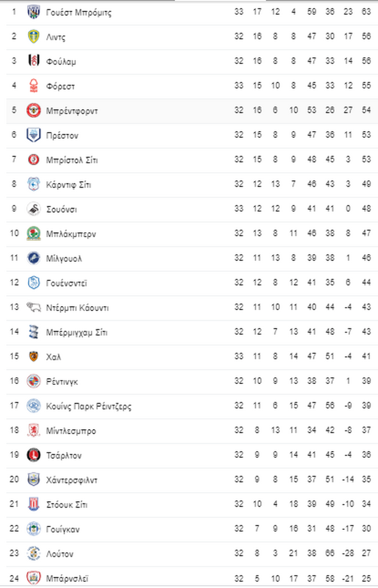Viewport: 378px width, 588px height.
Task: Select the Μπάρνσλεϊ row in last place
Action: pos(189,578)
